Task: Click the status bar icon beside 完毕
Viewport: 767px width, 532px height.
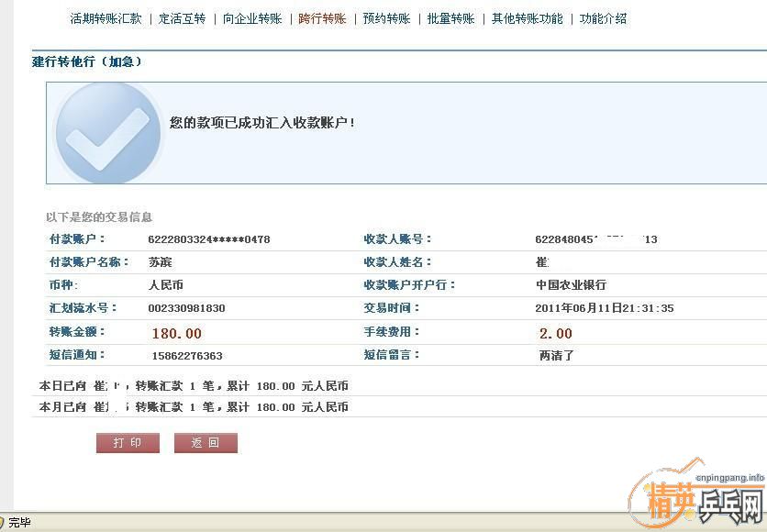Action: [x=3, y=523]
